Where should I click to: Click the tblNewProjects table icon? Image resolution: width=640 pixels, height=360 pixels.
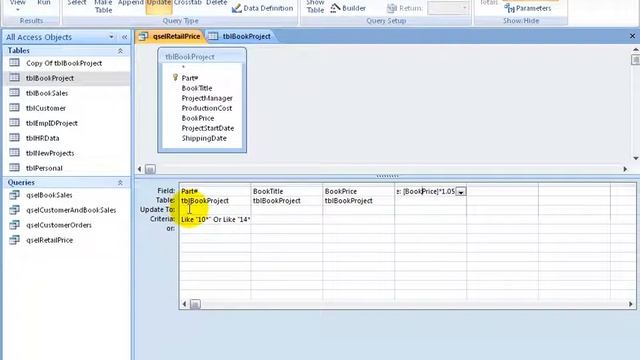click(14, 153)
